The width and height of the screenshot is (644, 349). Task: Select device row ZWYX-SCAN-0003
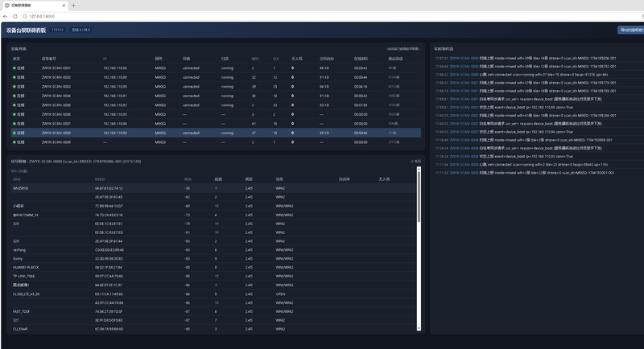[x=216, y=87]
